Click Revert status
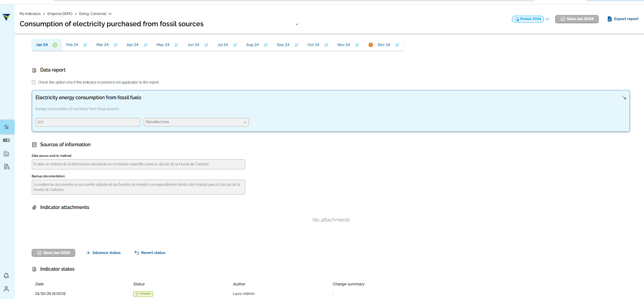This screenshot has width=644, height=299. 150,253
